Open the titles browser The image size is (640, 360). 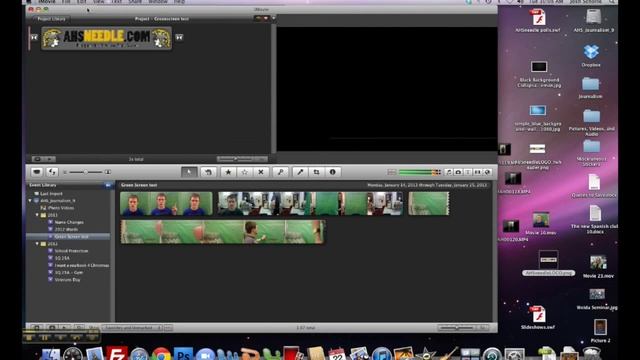pyautogui.click(x=468, y=172)
